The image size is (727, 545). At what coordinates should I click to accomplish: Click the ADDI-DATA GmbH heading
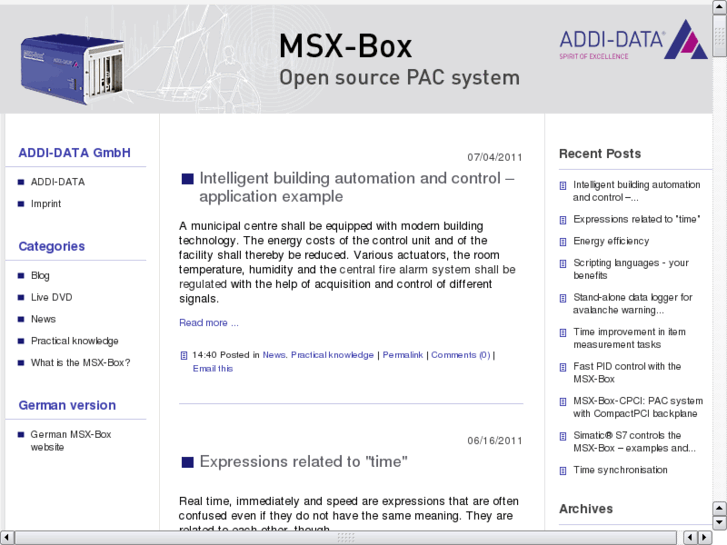click(x=74, y=153)
